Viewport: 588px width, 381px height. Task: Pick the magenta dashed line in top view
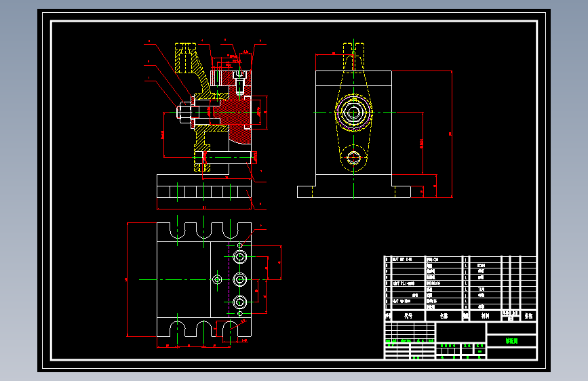[x=229, y=279]
